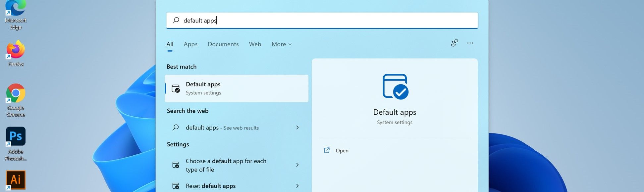Click Open in the preview pane

tap(342, 151)
